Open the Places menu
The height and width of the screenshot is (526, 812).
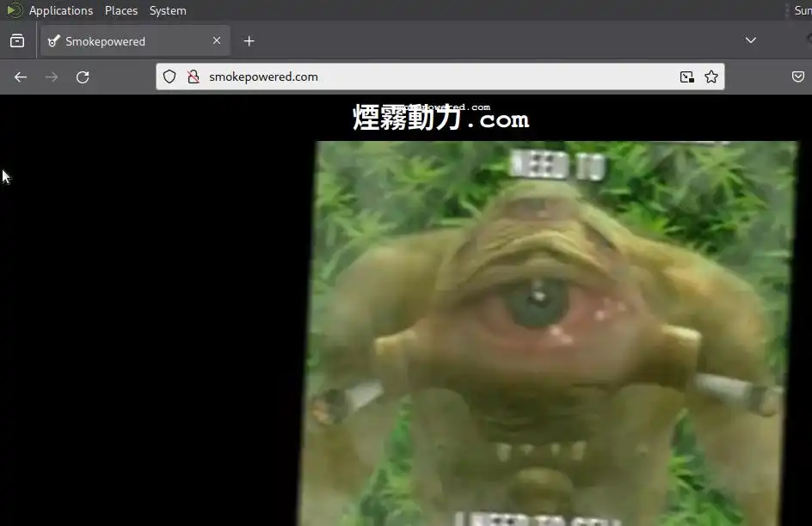[x=121, y=10]
